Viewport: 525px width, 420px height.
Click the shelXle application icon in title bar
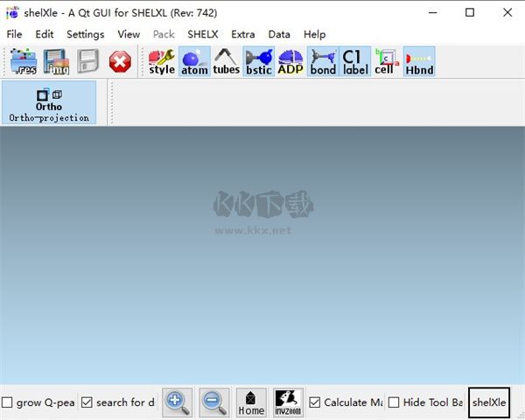[x=12, y=13]
